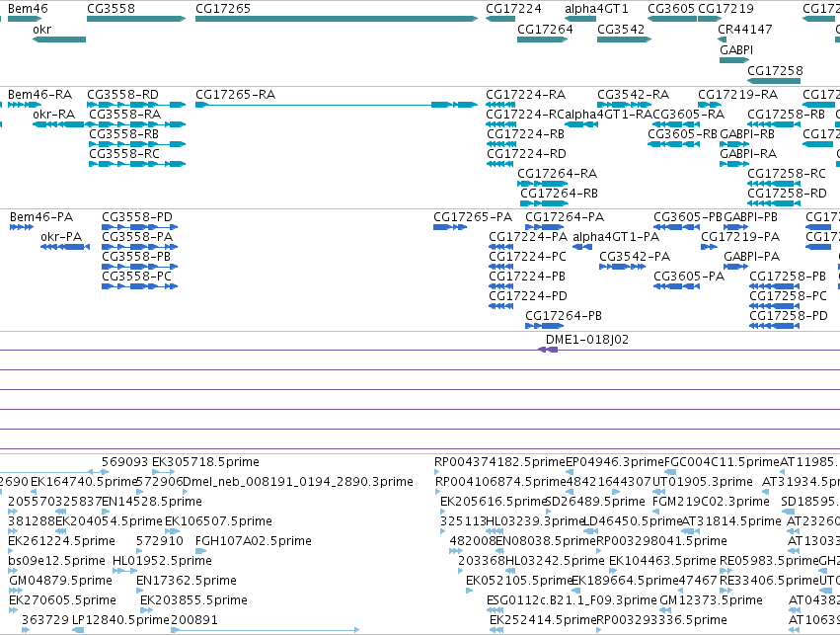
Task: Select transcript CG3558-RA
Action: [x=137, y=124]
